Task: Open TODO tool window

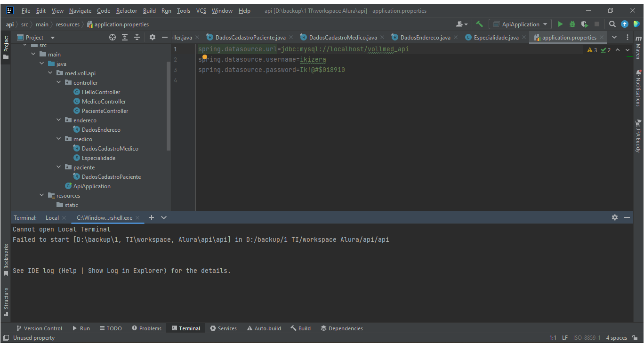Action: coord(111,328)
